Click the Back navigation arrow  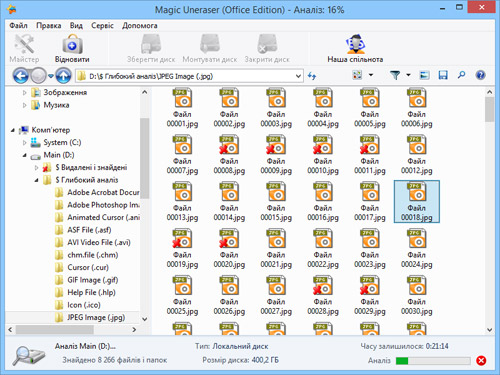[x=21, y=76]
